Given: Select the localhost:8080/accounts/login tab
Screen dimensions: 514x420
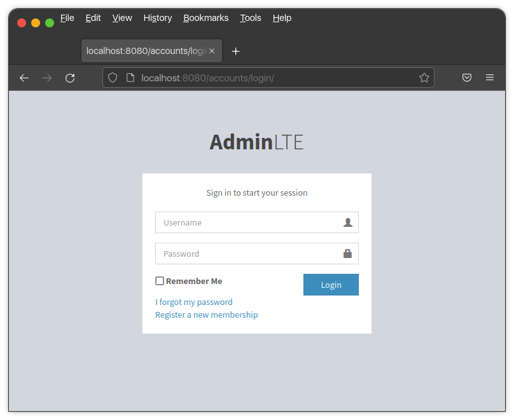Looking at the screenshot, I should (151, 51).
